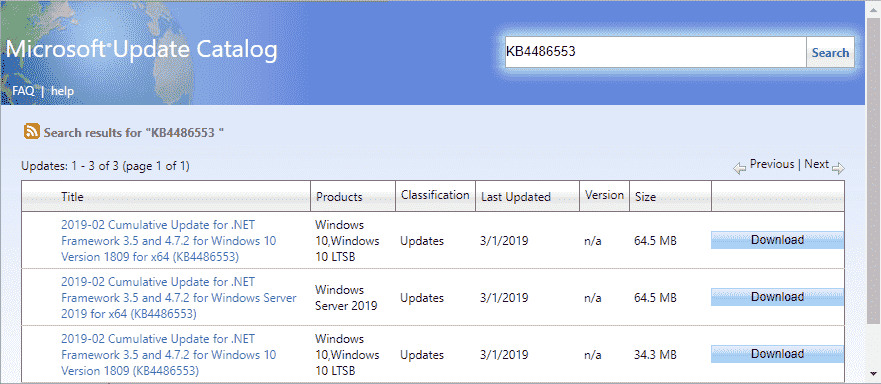This screenshot has width=881, height=384.
Task: Focus the search box containing KB4486553
Action: tap(656, 52)
